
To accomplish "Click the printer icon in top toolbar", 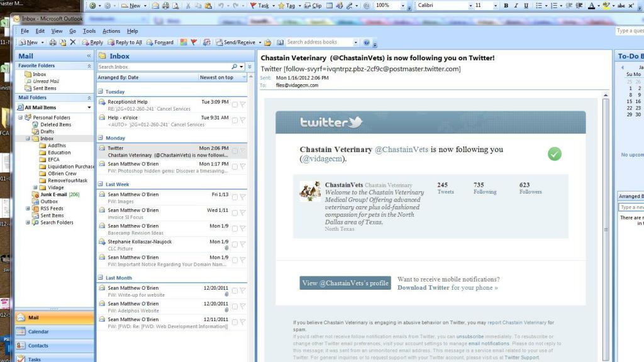I will [x=165, y=5].
